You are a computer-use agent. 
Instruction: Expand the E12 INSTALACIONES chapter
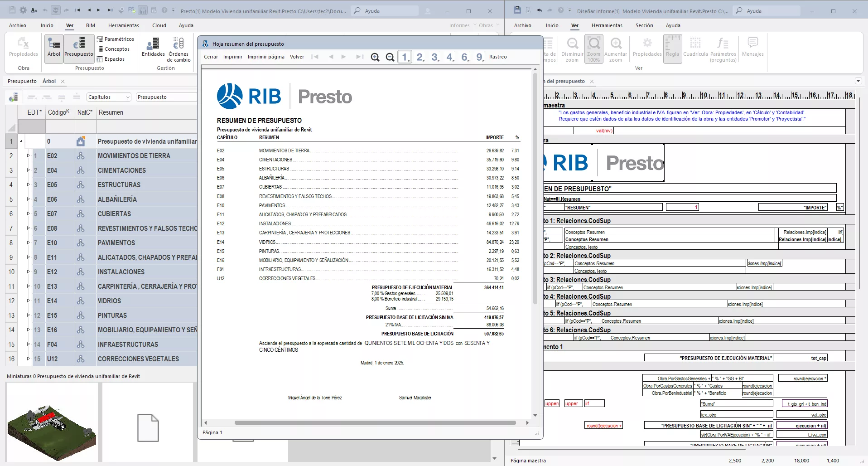point(28,272)
